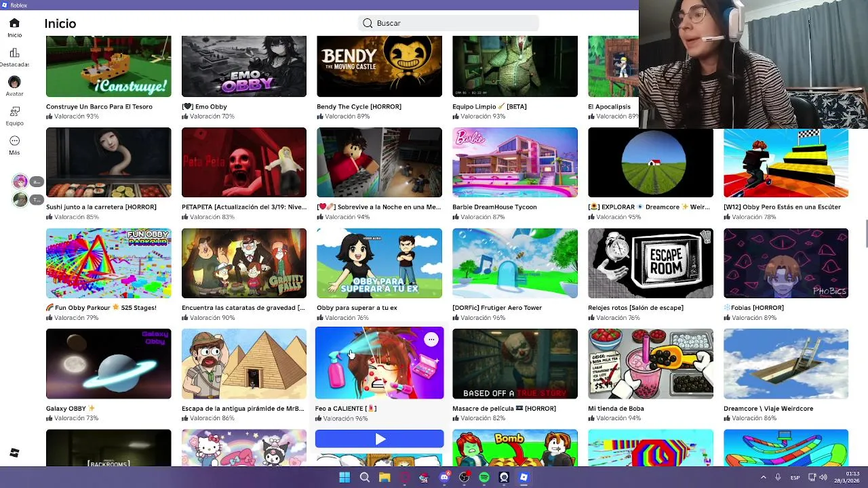Select the pink-haired friend avatar in sidebar
Image resolution: width=868 pixels, height=488 pixels.
[x=20, y=182]
